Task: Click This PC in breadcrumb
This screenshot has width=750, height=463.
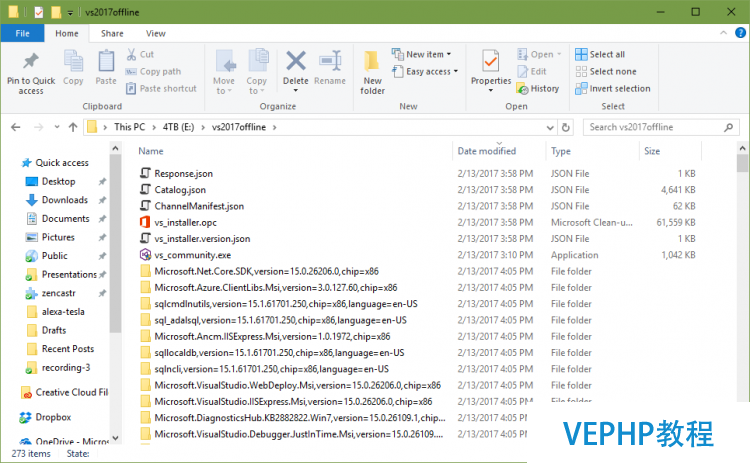Action: [130, 127]
